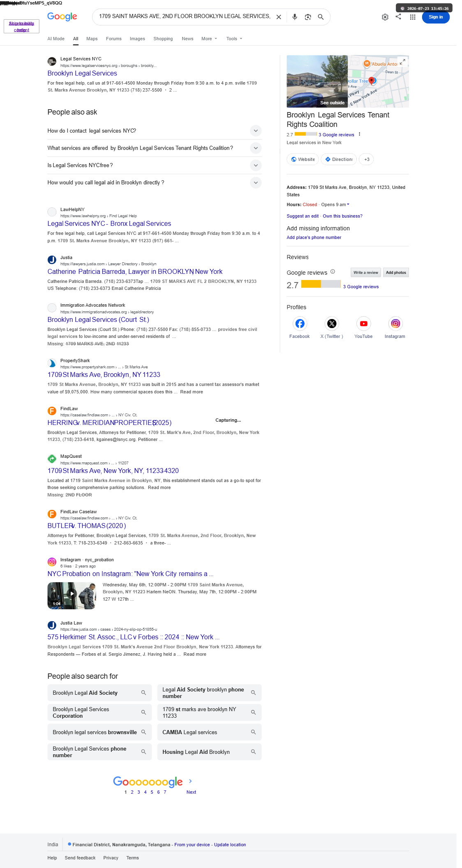Click the map thumbnail with red pin

coord(379,81)
